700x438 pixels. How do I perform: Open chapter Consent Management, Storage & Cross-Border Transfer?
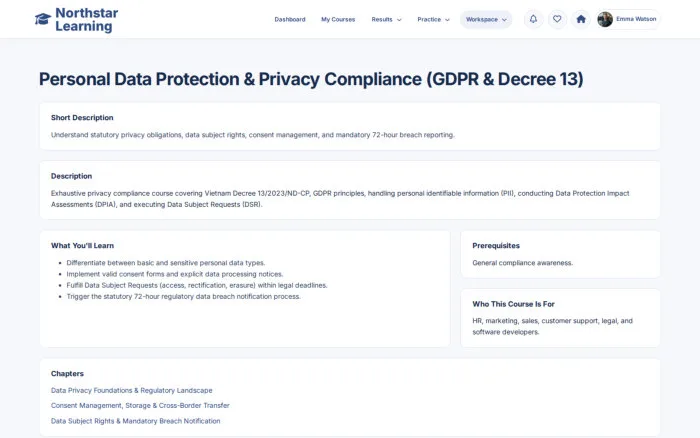pos(140,405)
